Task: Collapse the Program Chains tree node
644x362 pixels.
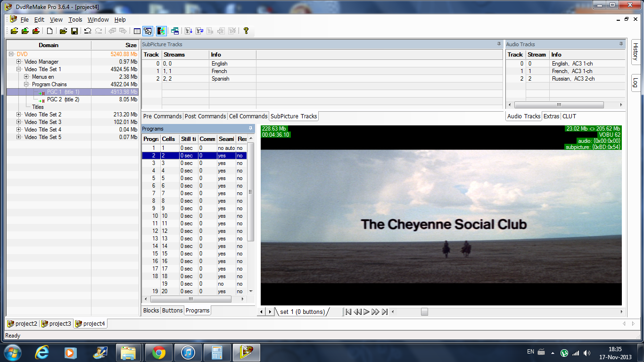Action: 26,84
